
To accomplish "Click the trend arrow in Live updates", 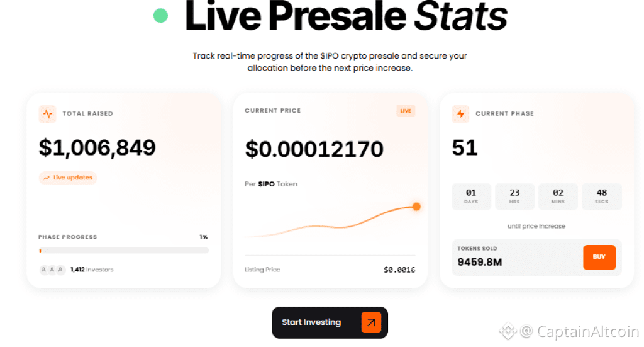I will (x=47, y=178).
